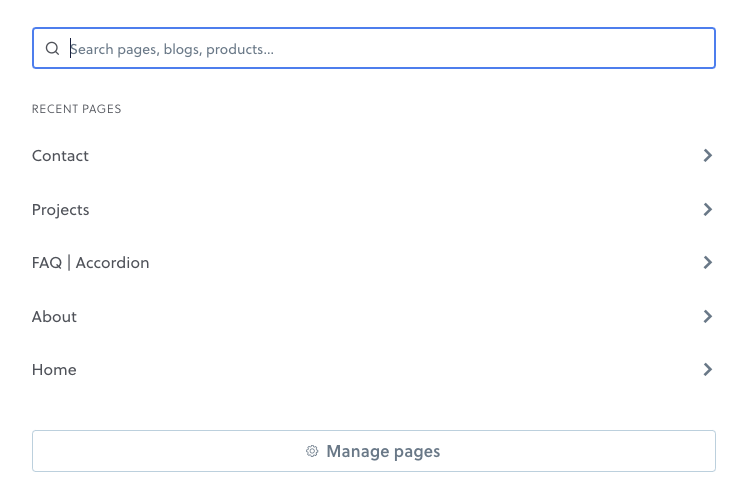Click the chevron beside Home
This screenshot has width=737, height=494.
(x=707, y=369)
